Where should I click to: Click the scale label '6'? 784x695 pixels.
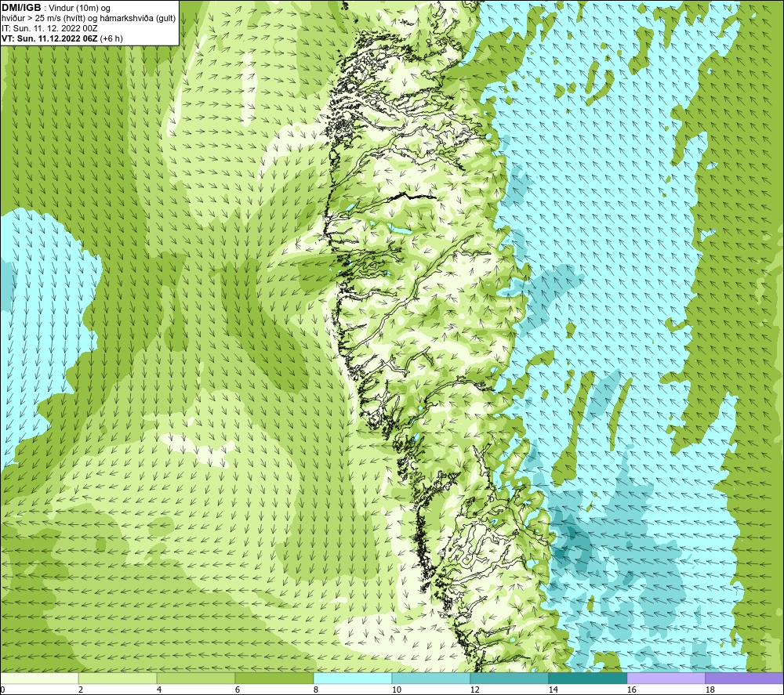click(x=237, y=690)
